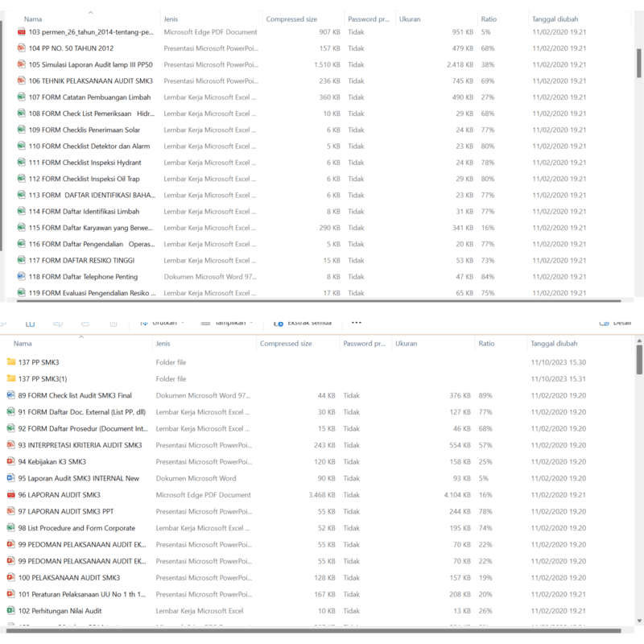This screenshot has width=644, height=644.
Task: Click the 3.468 KB compressed size cell
Action: pyautogui.click(x=321, y=494)
